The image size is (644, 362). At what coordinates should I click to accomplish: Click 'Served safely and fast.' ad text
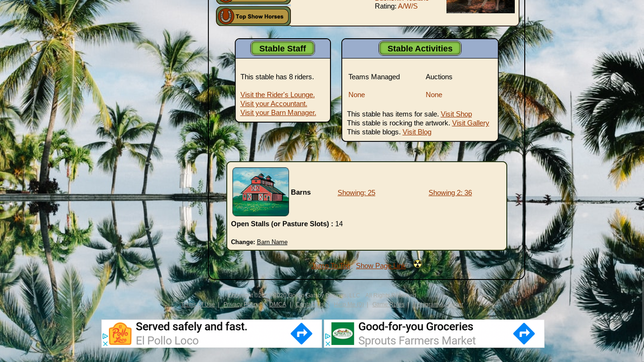[x=192, y=327]
